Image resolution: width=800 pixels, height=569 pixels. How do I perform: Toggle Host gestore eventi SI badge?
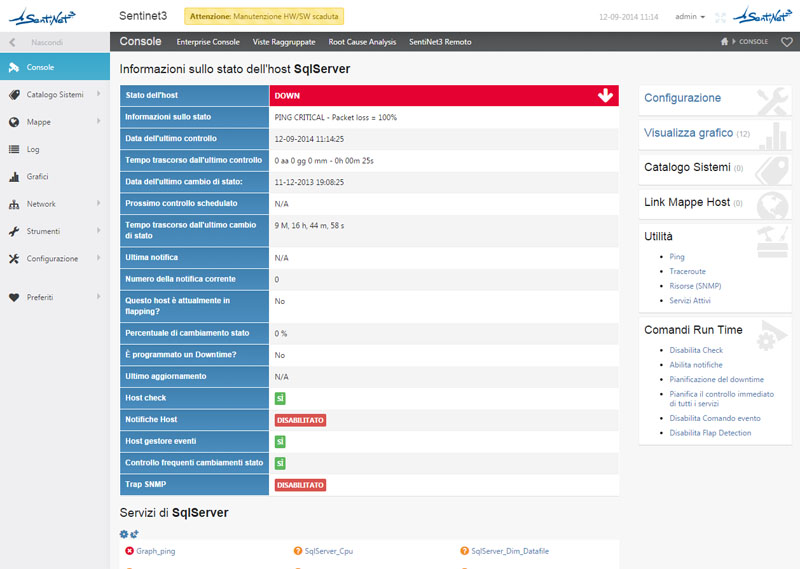coord(280,441)
